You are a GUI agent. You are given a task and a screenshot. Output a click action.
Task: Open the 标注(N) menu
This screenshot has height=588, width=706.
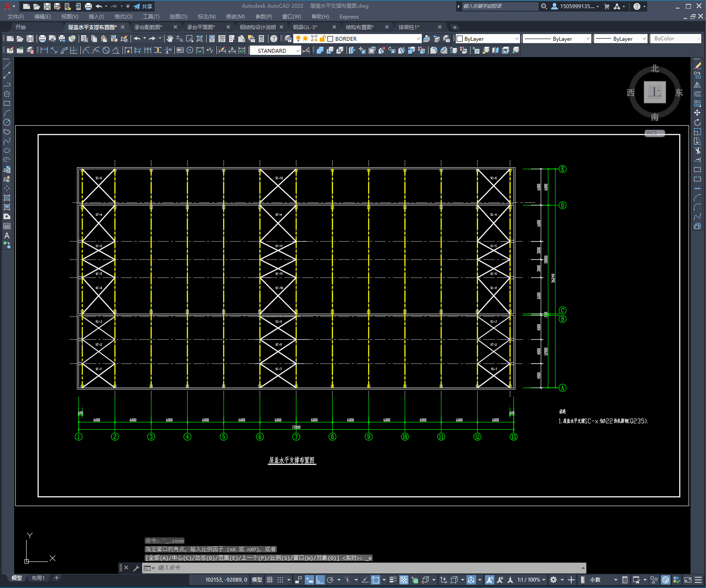coord(206,17)
